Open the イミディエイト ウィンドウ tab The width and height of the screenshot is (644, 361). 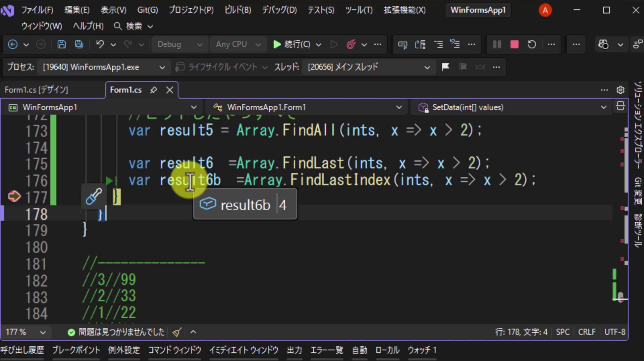click(x=244, y=350)
